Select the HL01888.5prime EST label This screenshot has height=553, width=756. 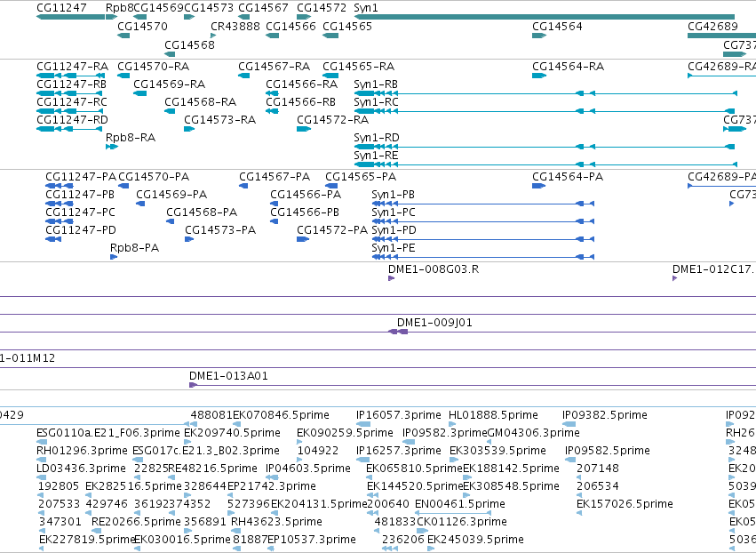pyautogui.click(x=493, y=415)
